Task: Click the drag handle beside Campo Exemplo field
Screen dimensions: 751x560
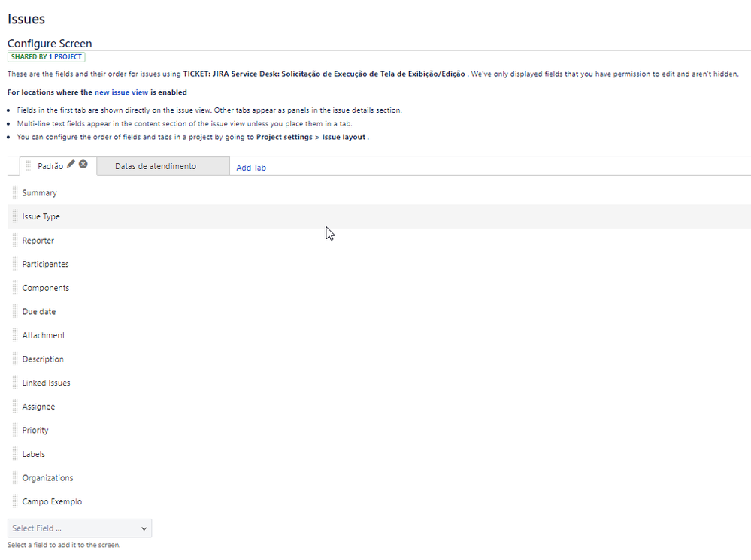Action: (x=15, y=501)
